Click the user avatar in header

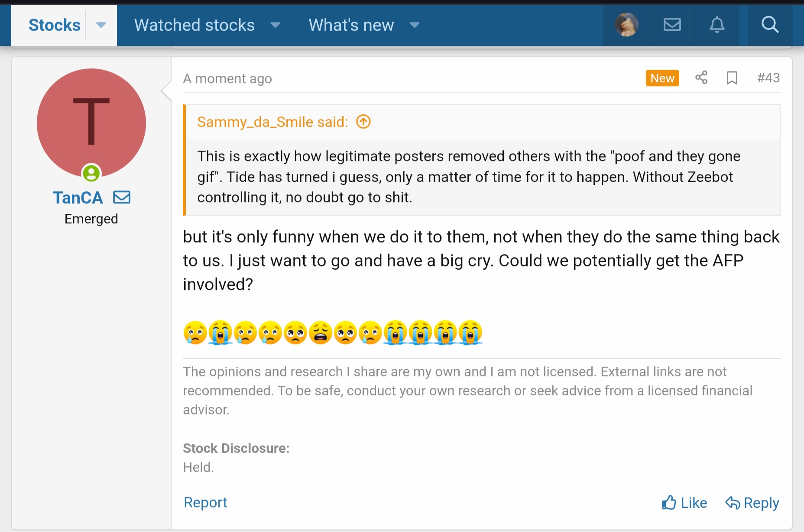[x=626, y=25]
